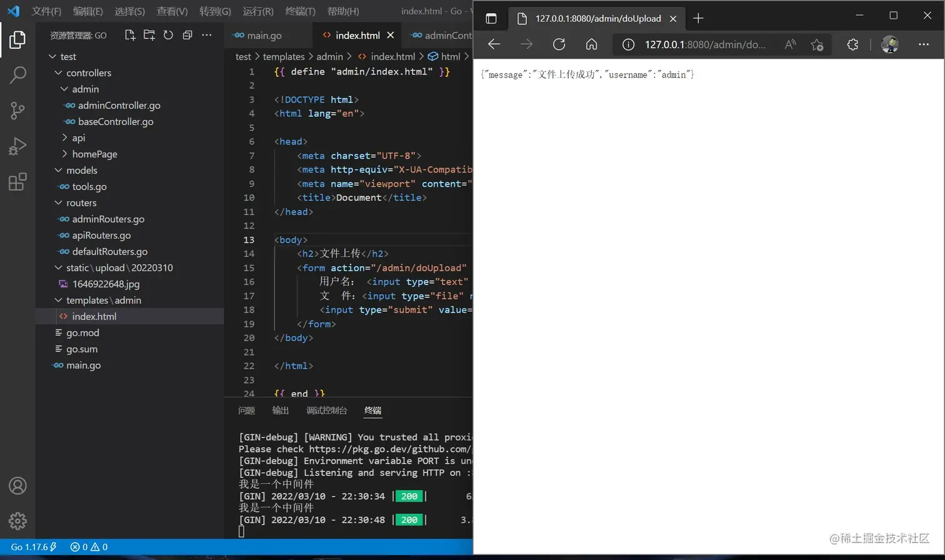Open the 文件(F) menu
This screenshot has width=945, height=560.
[46, 11]
